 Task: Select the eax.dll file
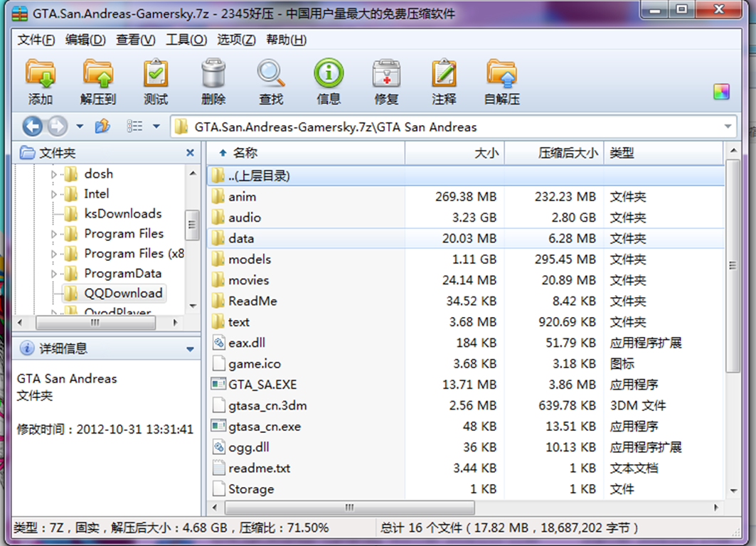click(467, 343)
